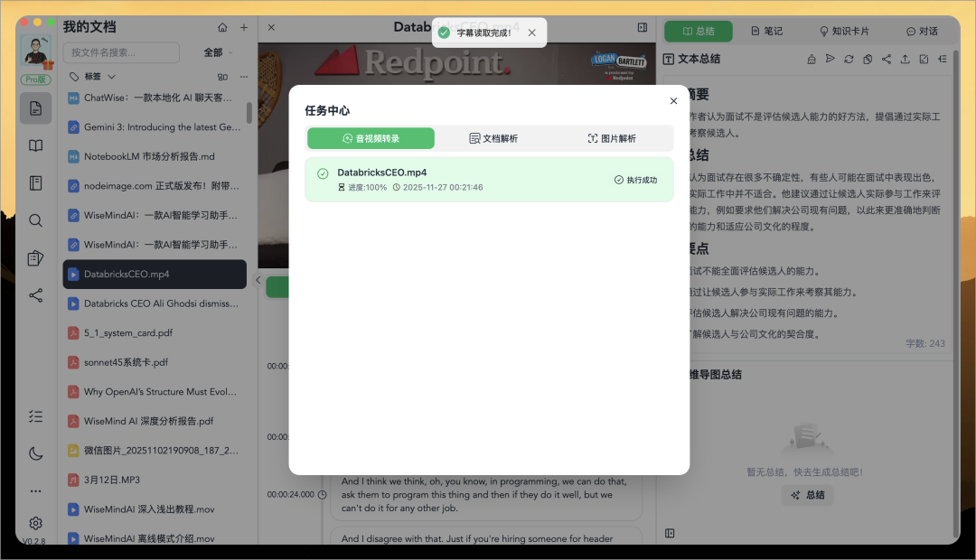
Task: Click the send arrow icon in summary toolbar
Action: click(830, 59)
